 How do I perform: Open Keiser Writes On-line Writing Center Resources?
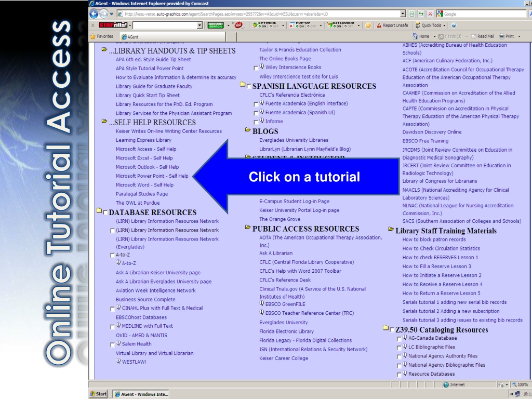(169, 131)
